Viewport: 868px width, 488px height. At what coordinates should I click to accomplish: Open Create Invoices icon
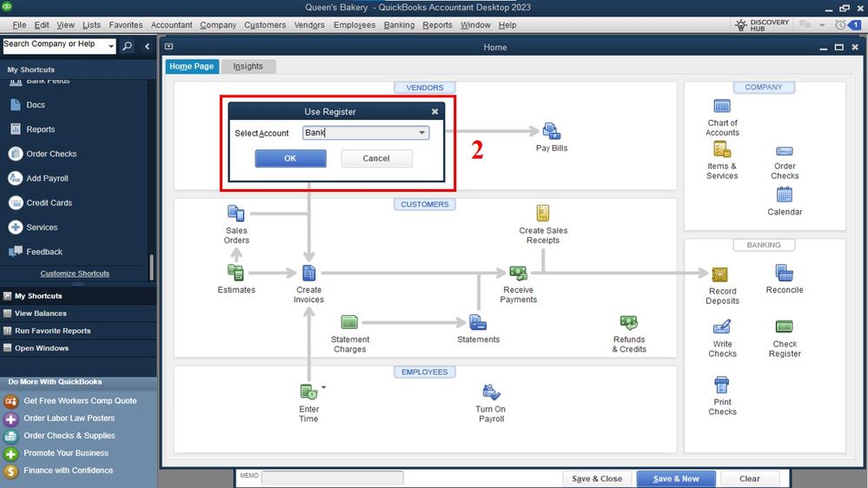click(x=309, y=273)
